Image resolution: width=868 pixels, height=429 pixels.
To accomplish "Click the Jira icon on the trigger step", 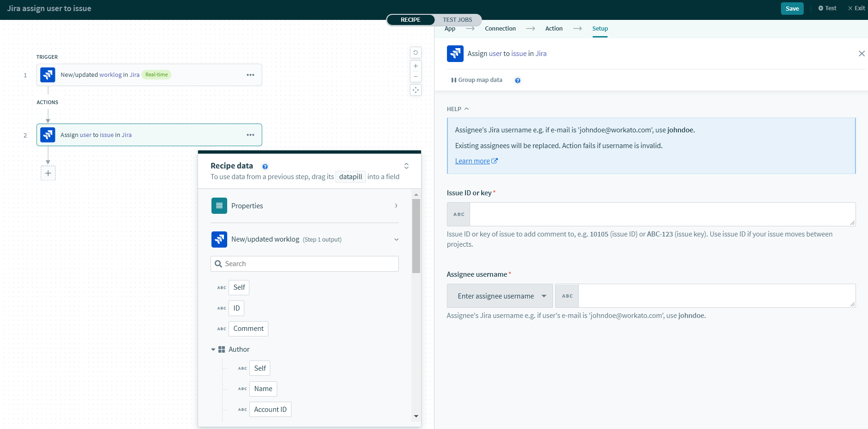I will pyautogui.click(x=48, y=75).
